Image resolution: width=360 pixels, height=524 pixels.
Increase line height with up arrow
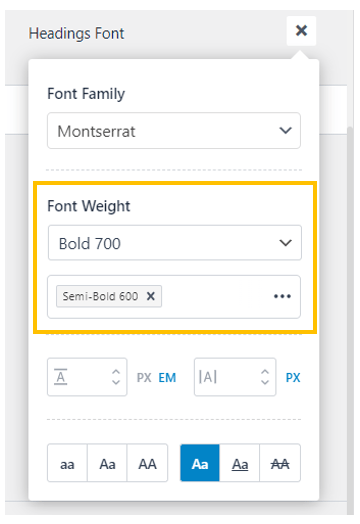click(116, 372)
